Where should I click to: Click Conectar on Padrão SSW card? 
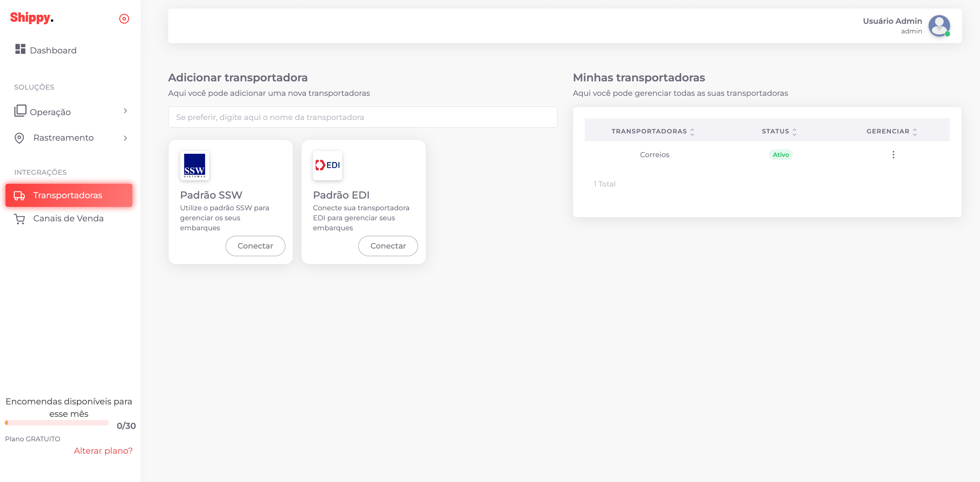click(x=255, y=246)
